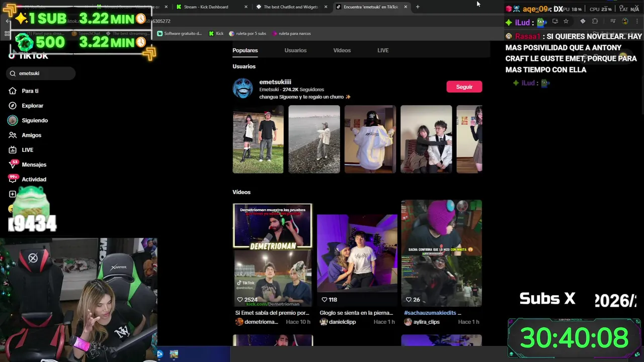Screen dimensions: 644x362
Task: Open demetrioma... author link
Action: [261, 322]
